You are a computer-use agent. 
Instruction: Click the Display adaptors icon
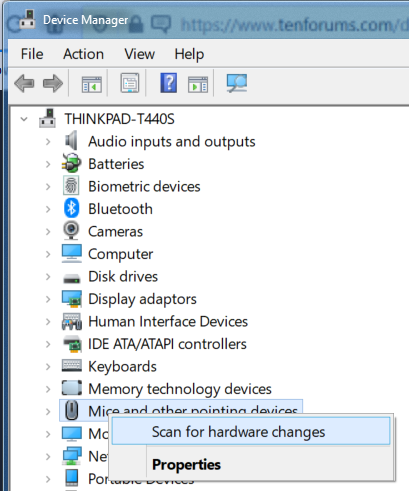(x=72, y=299)
